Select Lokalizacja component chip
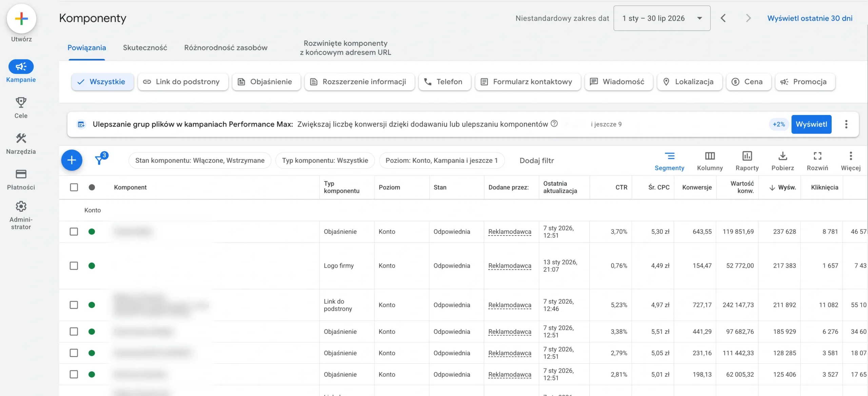 click(689, 82)
